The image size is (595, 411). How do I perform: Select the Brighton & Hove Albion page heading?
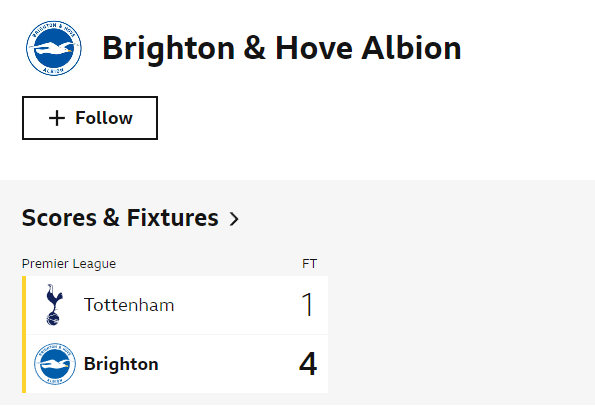pyautogui.click(x=282, y=48)
